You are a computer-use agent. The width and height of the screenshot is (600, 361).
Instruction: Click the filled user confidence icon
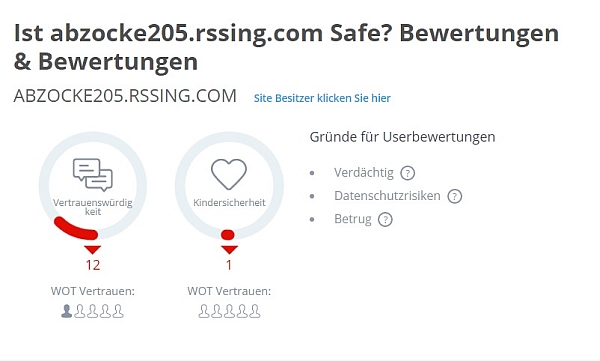tap(67, 311)
